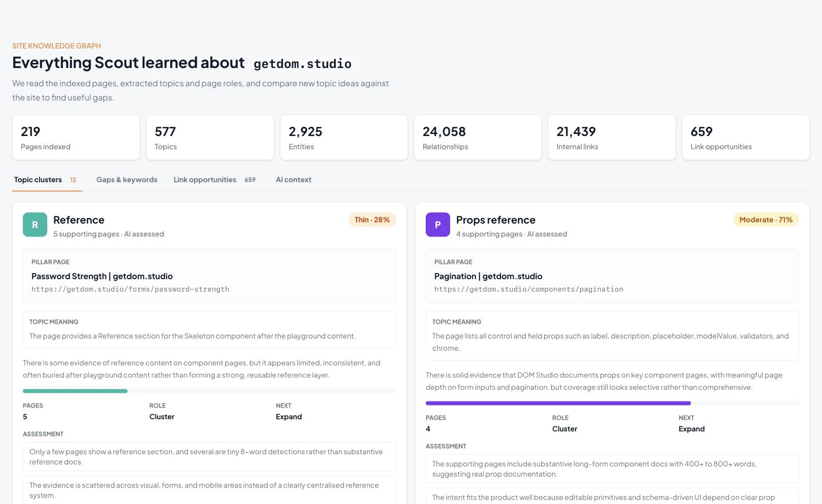The height and width of the screenshot is (504, 822).
Task: Click the Skeleton component topic meaning text
Action: coord(193,336)
